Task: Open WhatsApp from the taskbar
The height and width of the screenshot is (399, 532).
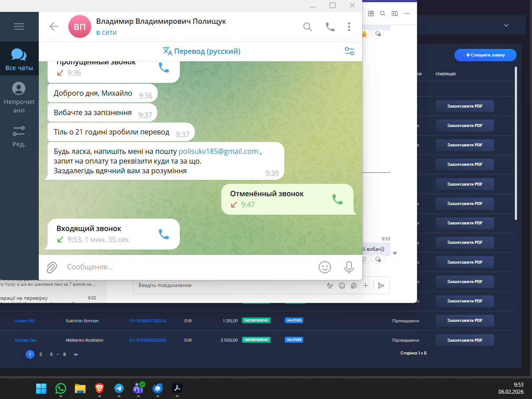Action: click(60, 388)
